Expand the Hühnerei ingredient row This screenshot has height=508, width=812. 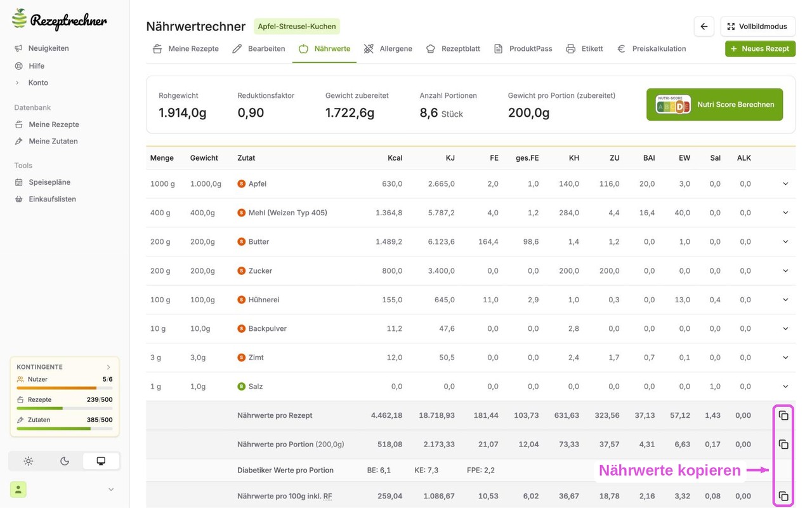click(x=785, y=300)
